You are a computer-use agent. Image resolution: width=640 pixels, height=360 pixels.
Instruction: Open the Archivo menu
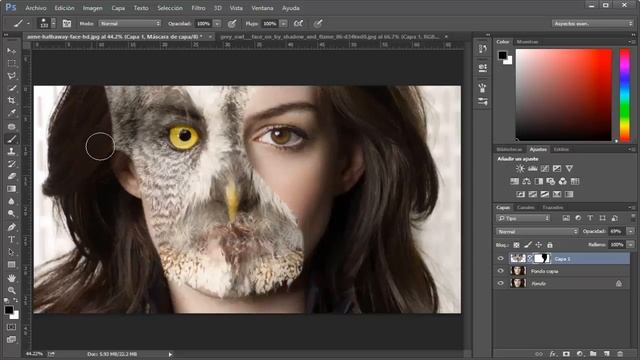pyautogui.click(x=36, y=8)
